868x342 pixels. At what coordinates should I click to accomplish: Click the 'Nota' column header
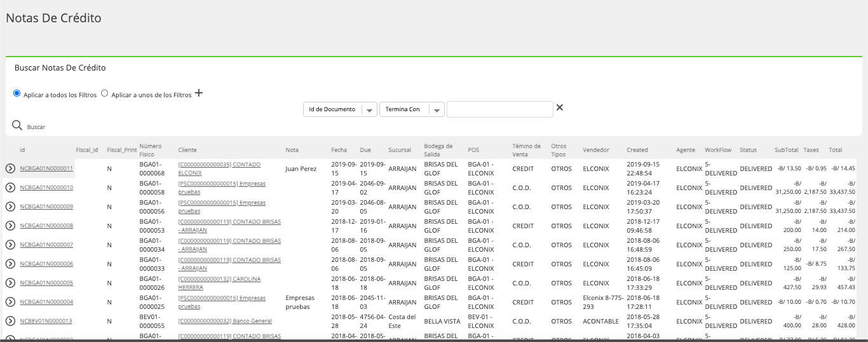pyautogui.click(x=292, y=150)
